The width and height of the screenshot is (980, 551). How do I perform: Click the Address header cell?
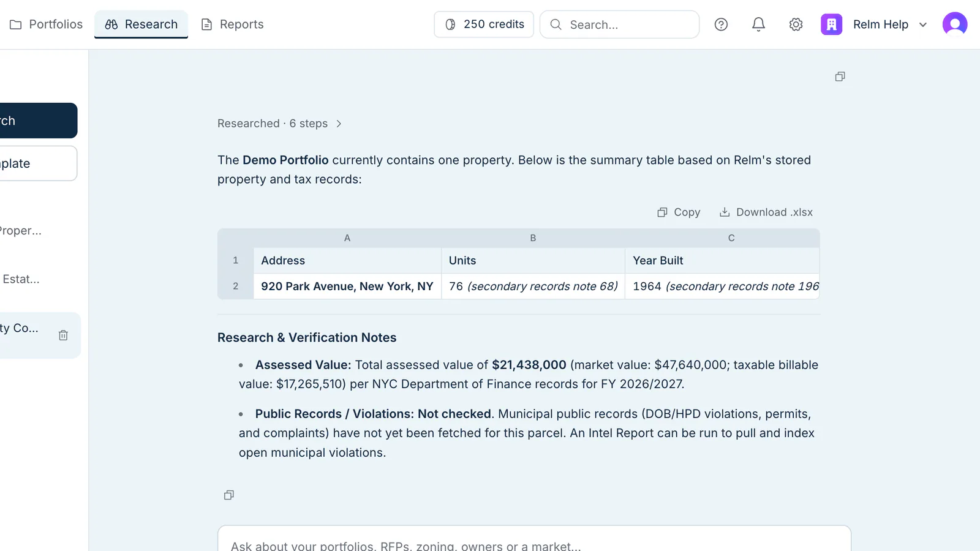point(347,260)
